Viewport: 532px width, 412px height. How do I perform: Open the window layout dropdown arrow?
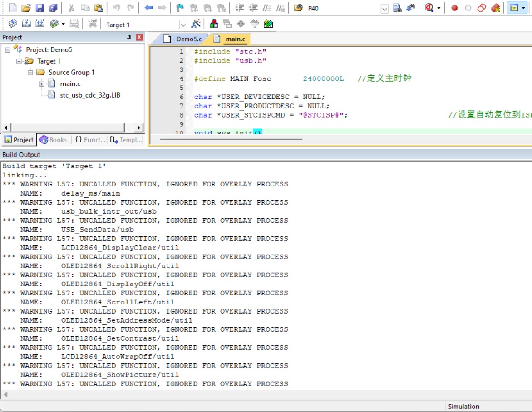coord(523,8)
